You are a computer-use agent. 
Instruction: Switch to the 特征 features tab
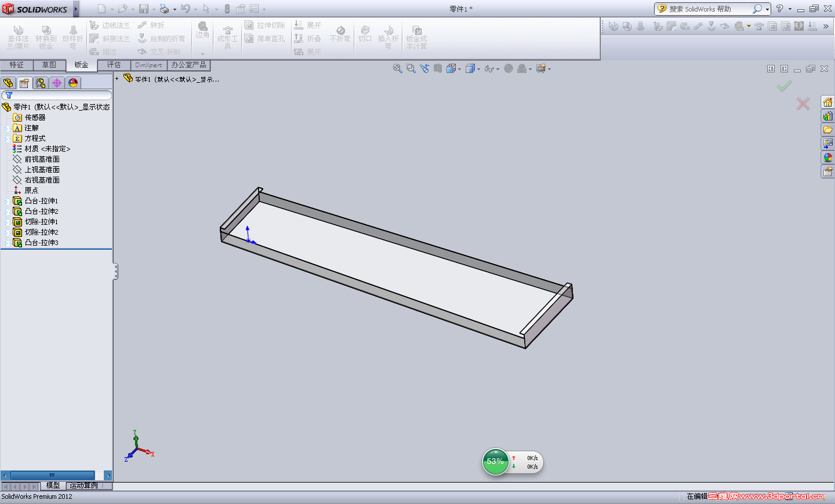[x=16, y=65]
